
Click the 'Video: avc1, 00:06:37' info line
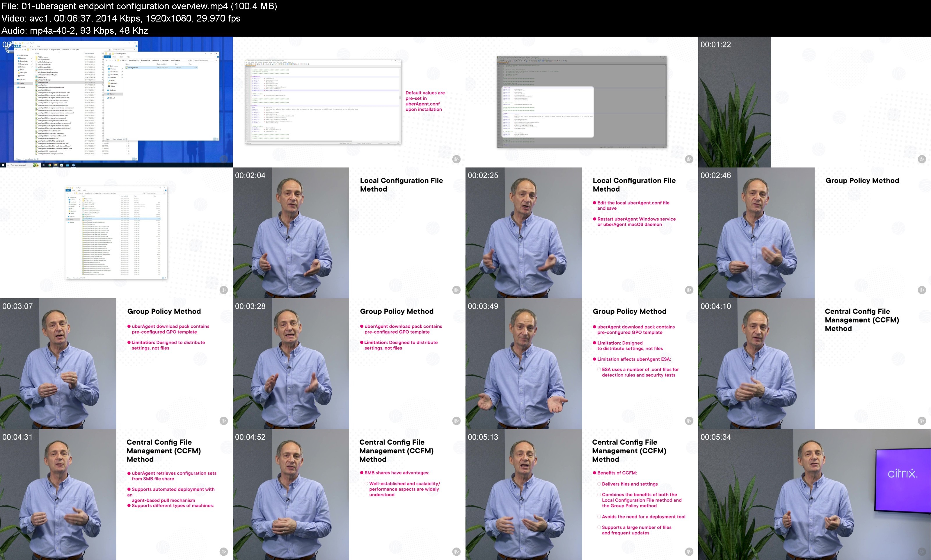coord(121,18)
